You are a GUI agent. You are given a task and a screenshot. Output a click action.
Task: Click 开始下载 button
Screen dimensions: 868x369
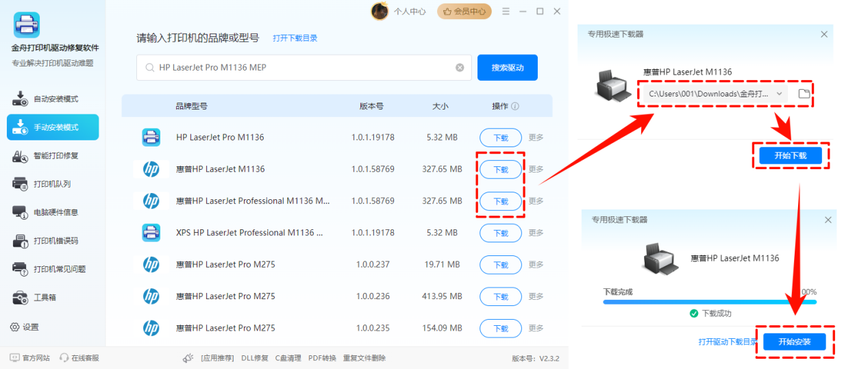pyautogui.click(x=791, y=155)
